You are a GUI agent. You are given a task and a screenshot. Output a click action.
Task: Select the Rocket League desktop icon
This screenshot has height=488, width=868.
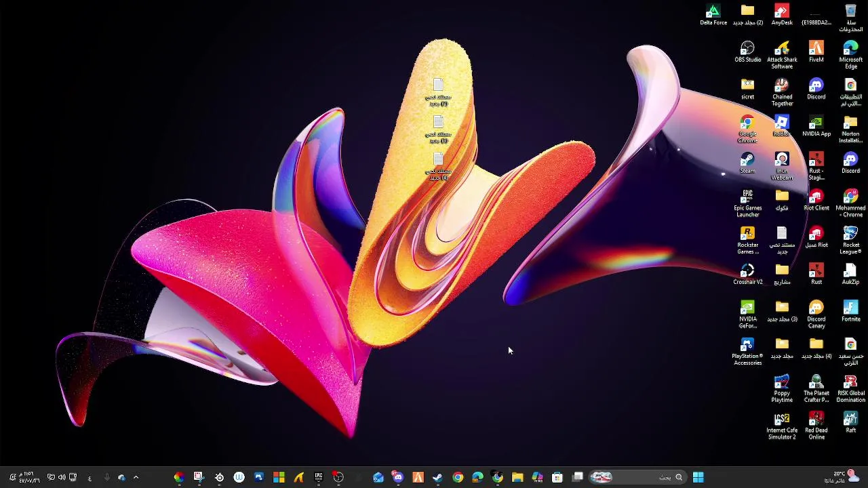850,241
